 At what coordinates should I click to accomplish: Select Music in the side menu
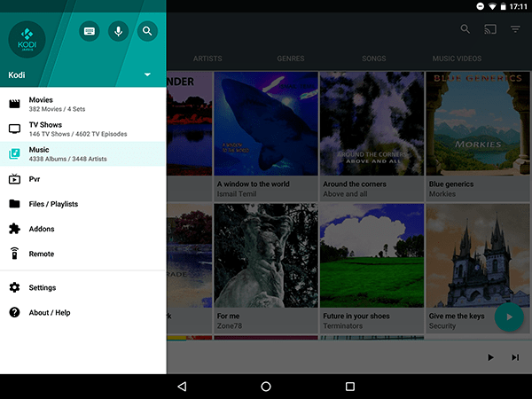click(83, 153)
